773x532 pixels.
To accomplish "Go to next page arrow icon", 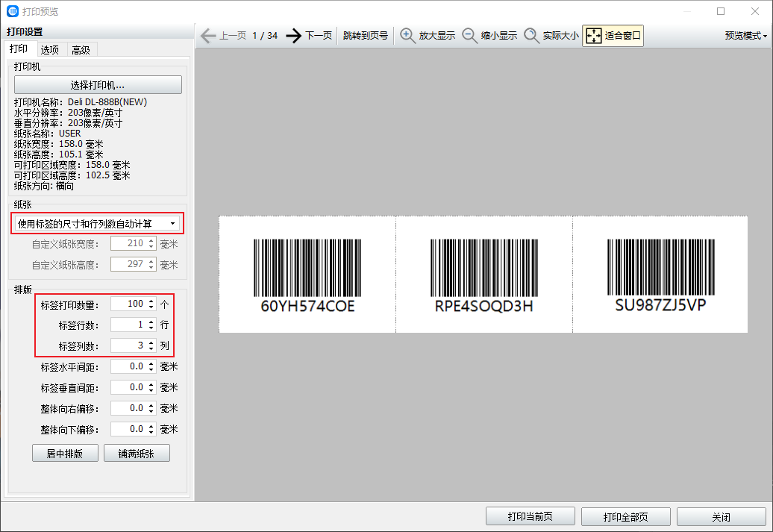I will click(293, 36).
